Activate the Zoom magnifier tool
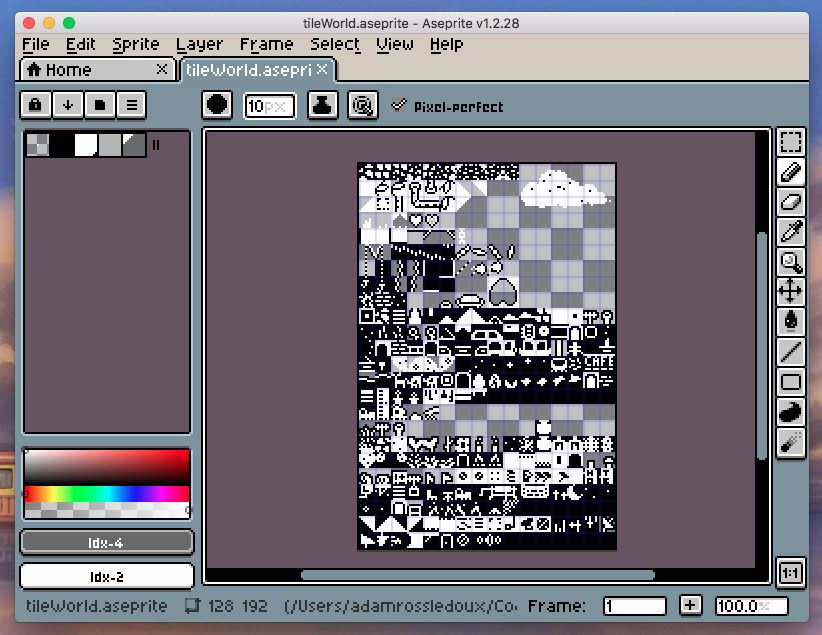 tap(791, 262)
